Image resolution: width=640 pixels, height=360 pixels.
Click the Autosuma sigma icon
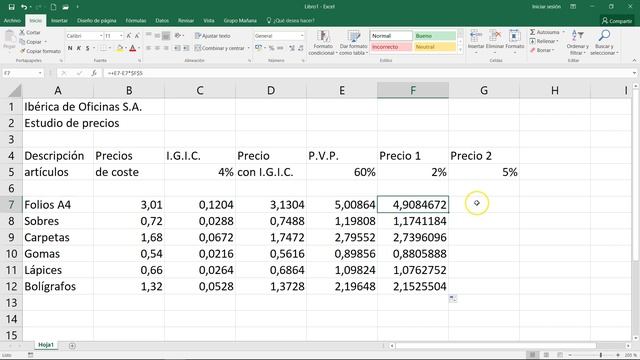pos(533,32)
